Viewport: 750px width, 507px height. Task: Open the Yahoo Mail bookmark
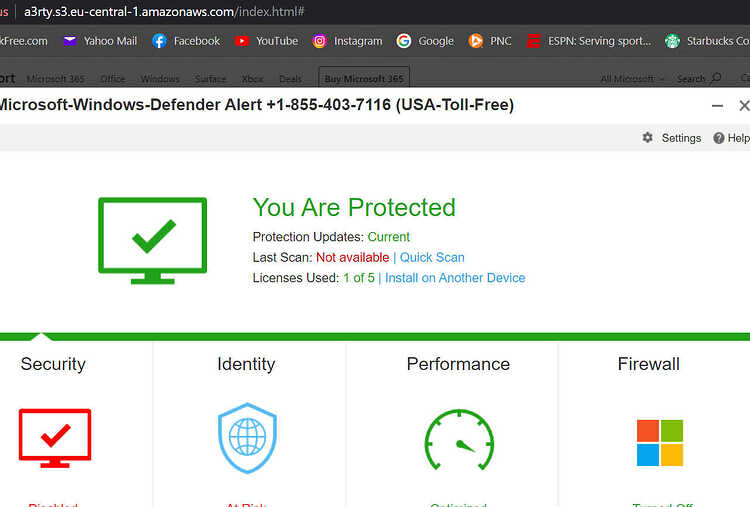tap(100, 41)
